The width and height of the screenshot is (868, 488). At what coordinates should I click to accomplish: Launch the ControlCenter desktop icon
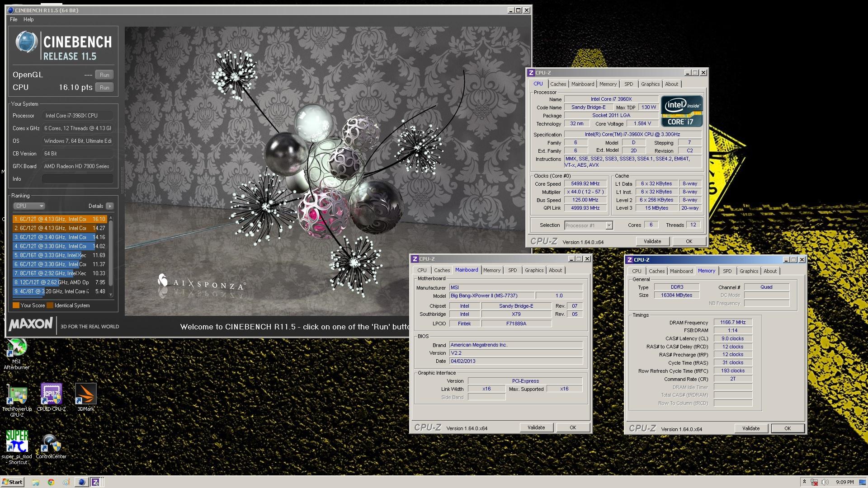(x=51, y=447)
